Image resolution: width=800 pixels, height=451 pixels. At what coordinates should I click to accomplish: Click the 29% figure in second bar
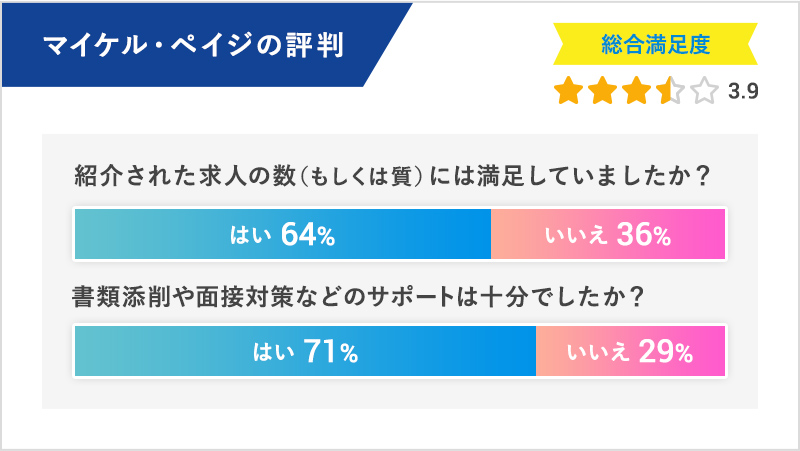pyautogui.click(x=665, y=351)
